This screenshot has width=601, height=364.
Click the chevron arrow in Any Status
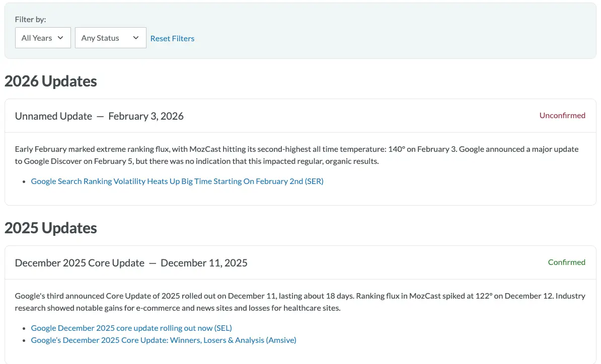click(136, 38)
